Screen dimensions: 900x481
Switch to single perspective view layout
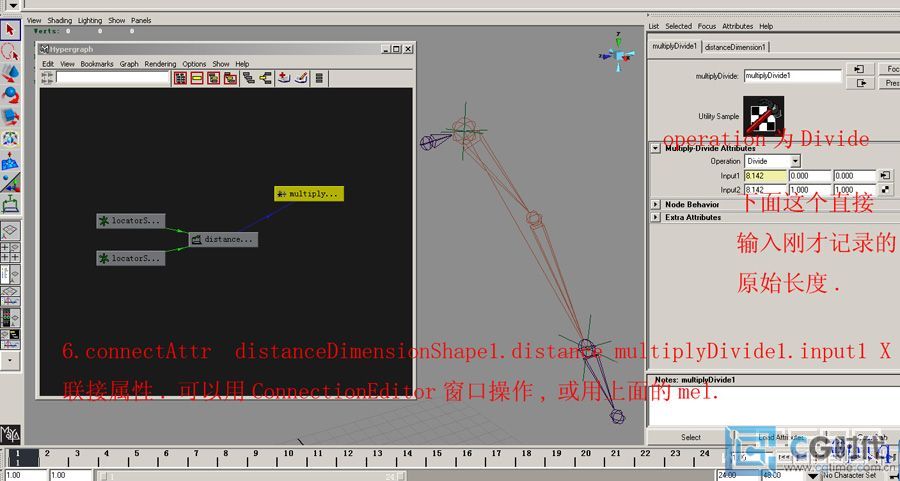(10, 231)
